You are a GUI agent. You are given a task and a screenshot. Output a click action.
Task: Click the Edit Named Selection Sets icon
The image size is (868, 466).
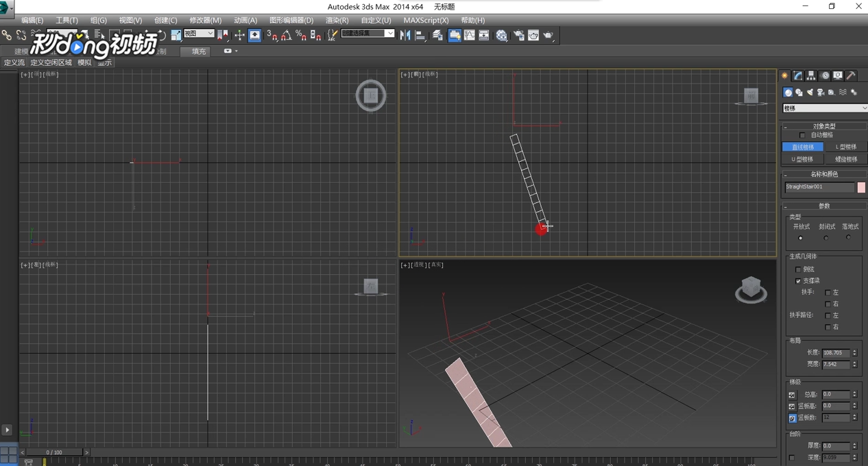click(333, 35)
